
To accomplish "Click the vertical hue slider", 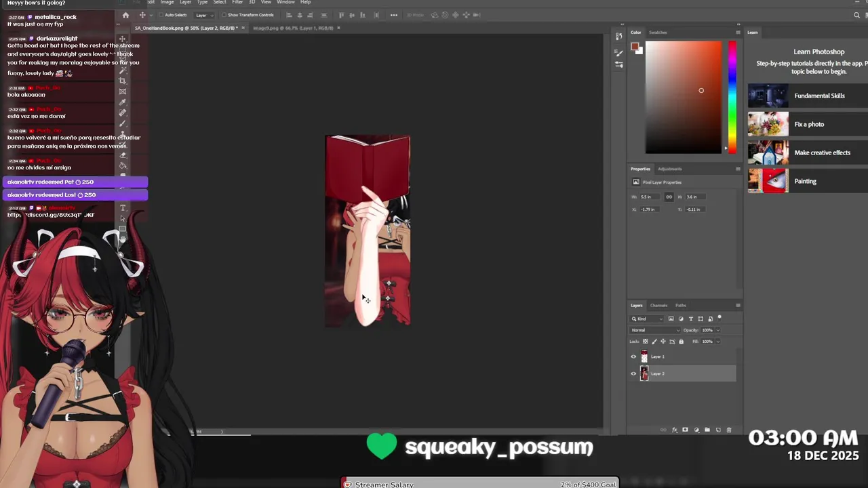I will pyautogui.click(x=732, y=97).
